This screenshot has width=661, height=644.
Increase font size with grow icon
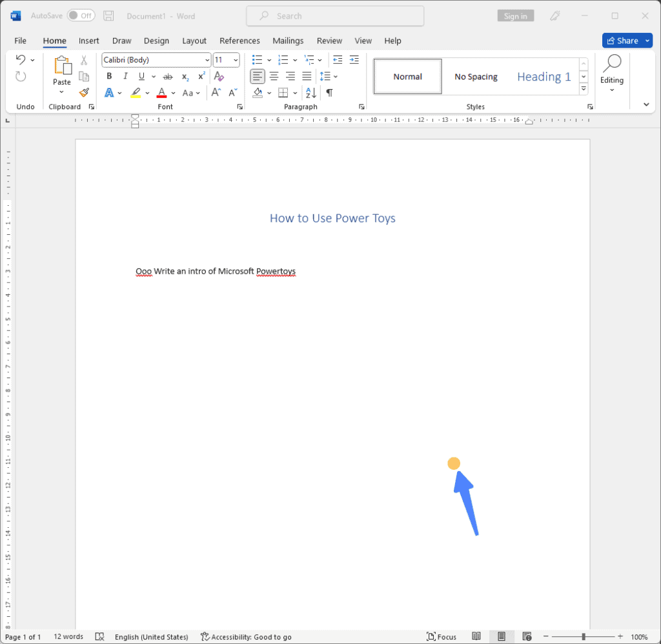(x=216, y=93)
